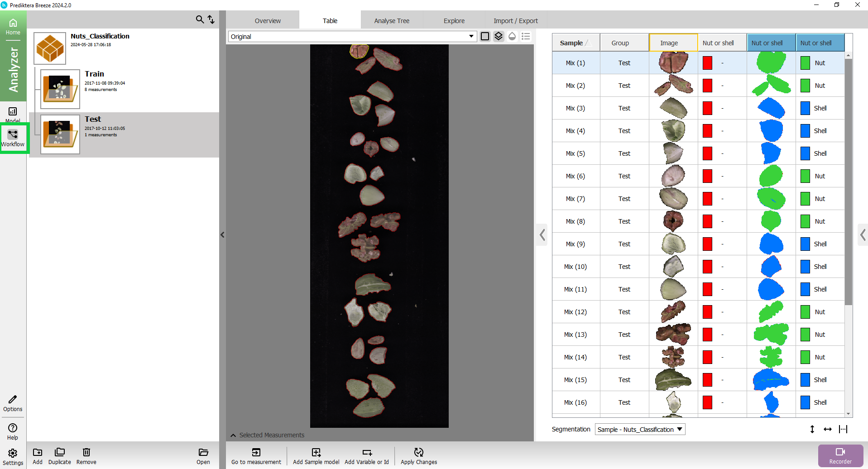Select the Train measurement group thumbnail
Viewport: 868px width, 469px height.
coord(60,89)
